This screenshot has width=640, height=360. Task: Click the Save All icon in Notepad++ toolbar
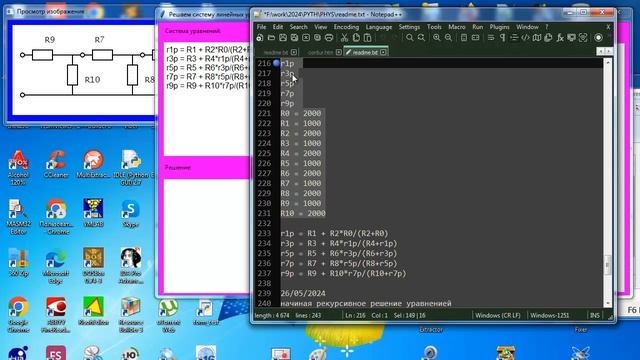[294, 38]
